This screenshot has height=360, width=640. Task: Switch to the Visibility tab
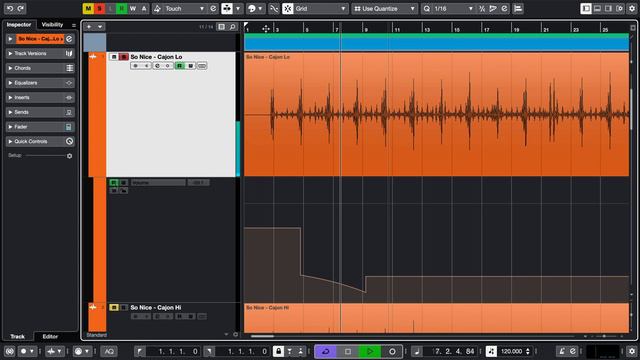click(x=52, y=24)
